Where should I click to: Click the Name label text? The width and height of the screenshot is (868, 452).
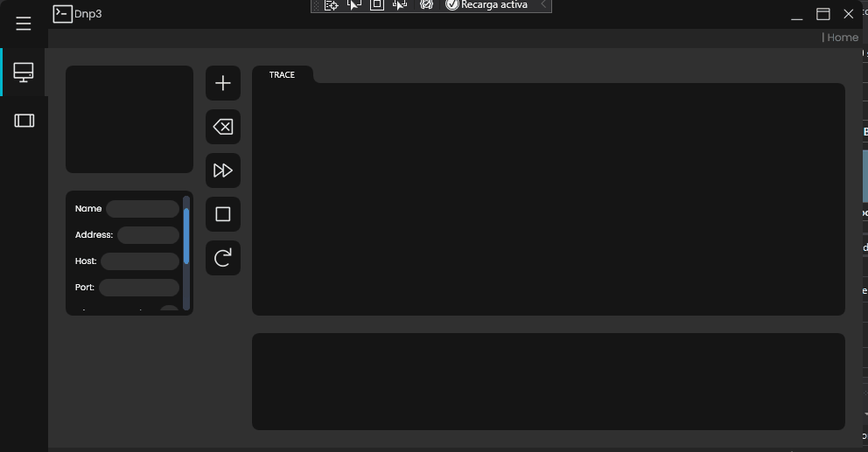tap(88, 209)
